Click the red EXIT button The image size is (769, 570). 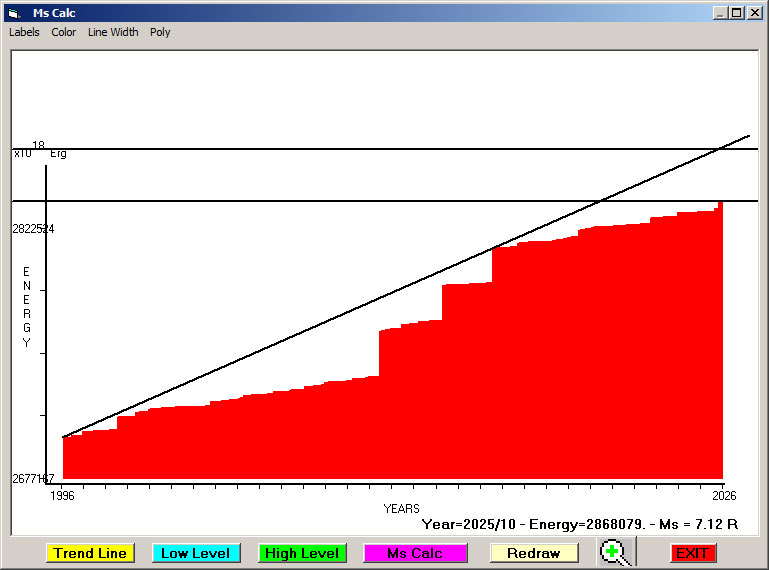point(692,553)
